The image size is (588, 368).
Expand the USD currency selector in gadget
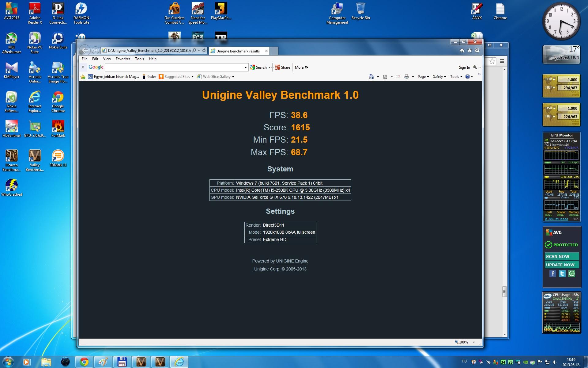550,108
